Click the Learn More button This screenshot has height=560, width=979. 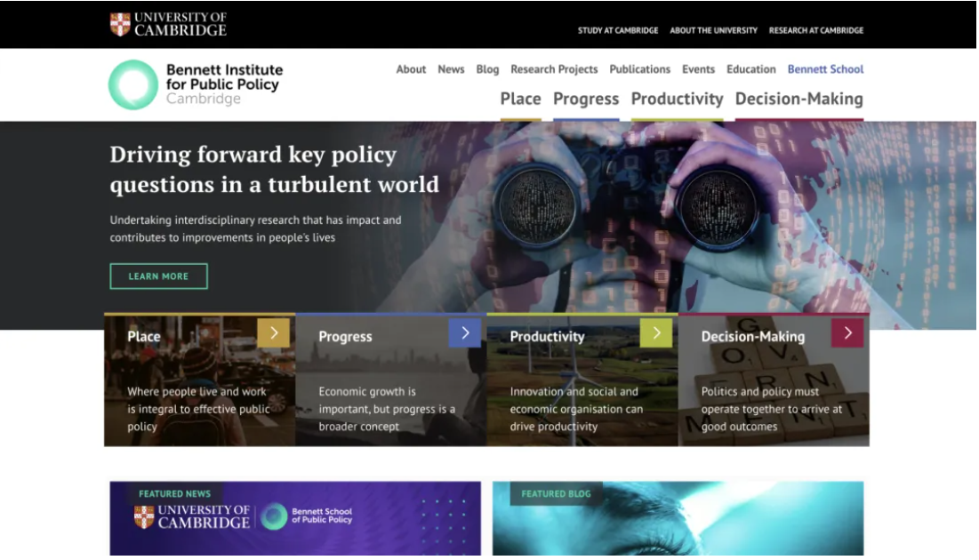point(158,276)
